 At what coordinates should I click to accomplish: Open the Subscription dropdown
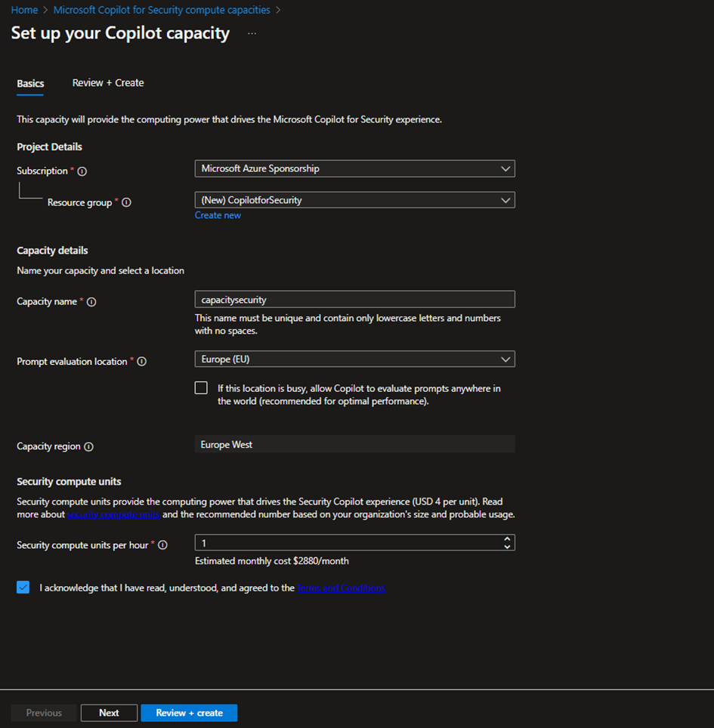(354, 169)
